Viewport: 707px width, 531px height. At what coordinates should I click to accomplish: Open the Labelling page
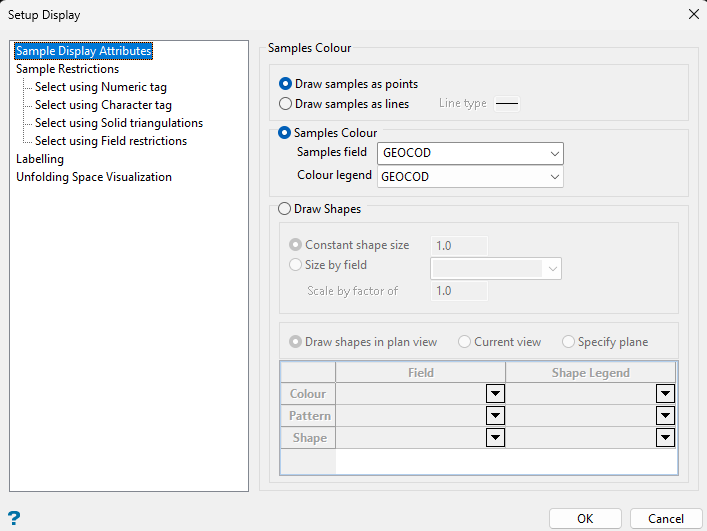(x=40, y=159)
